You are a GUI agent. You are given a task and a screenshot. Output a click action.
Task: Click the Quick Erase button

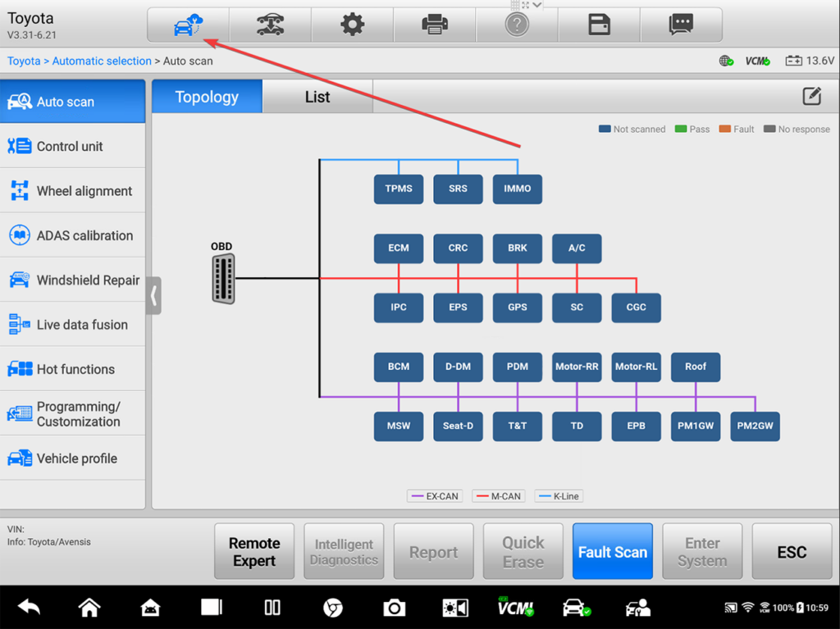[523, 551]
